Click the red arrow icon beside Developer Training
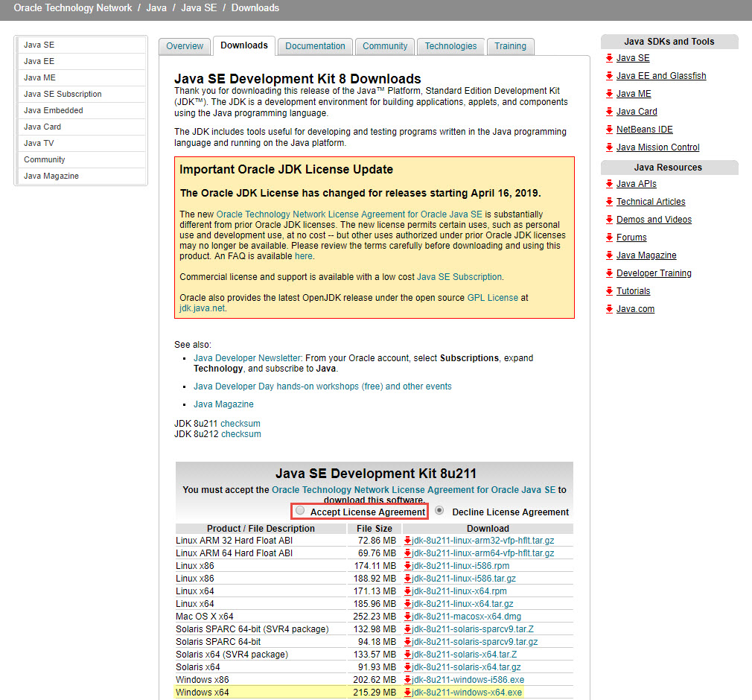Image resolution: width=752 pixels, height=700 pixels. (610, 273)
